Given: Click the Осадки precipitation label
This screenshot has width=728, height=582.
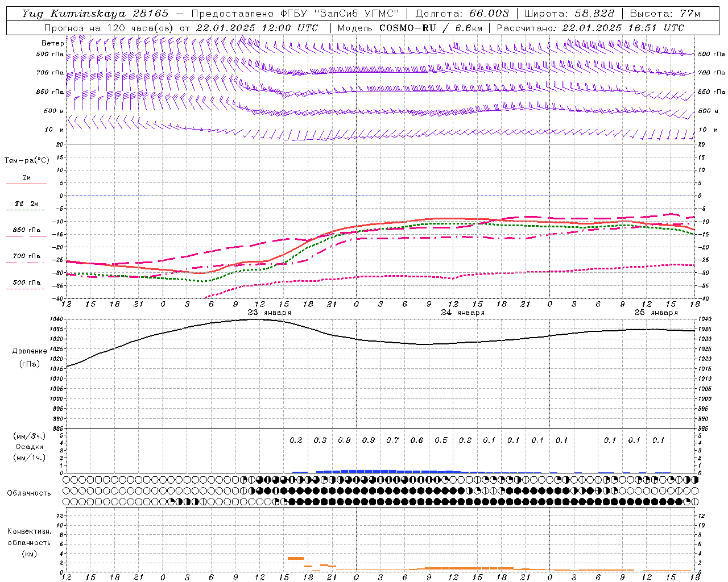Looking at the screenshot, I should (x=30, y=447).
